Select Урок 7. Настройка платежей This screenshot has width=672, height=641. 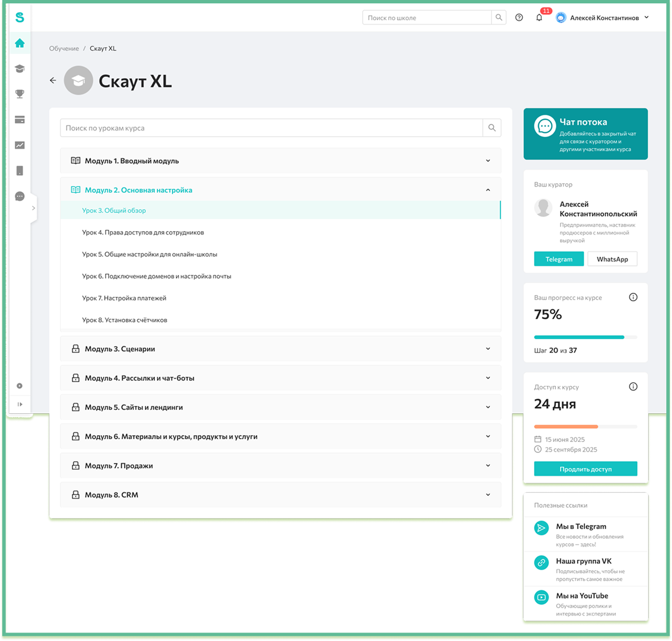point(124,298)
